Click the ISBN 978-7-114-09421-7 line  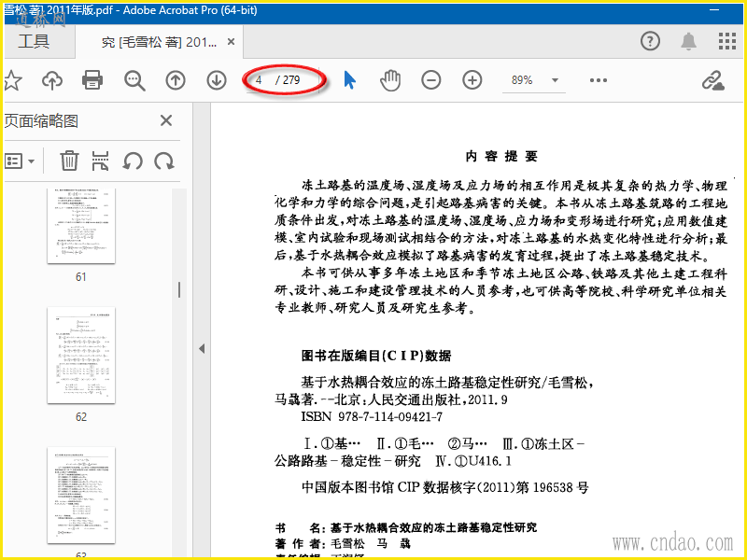[372, 417]
